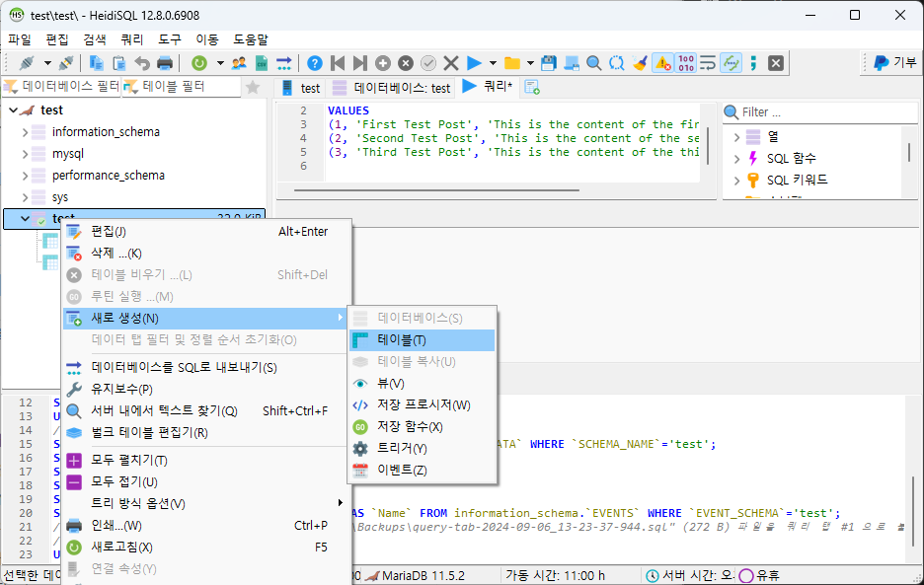
Task: Open the session manager dropdown arrow
Action: click(47, 63)
